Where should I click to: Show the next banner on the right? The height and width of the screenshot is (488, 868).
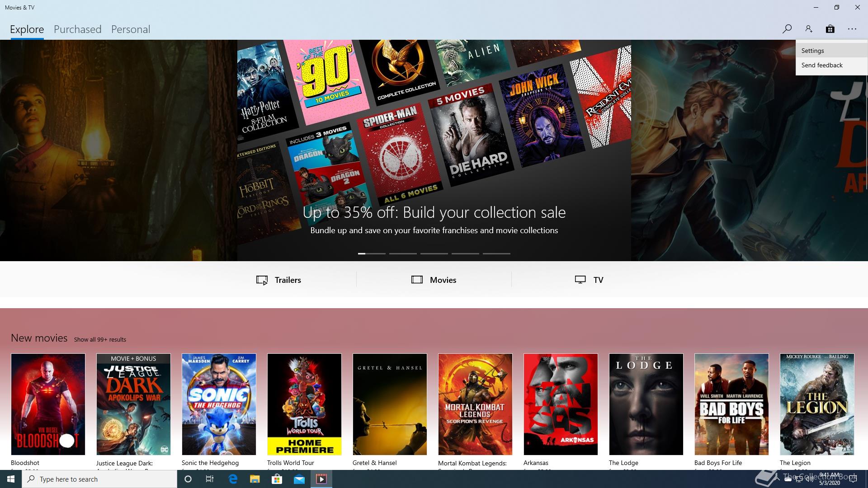pyautogui.click(x=750, y=150)
